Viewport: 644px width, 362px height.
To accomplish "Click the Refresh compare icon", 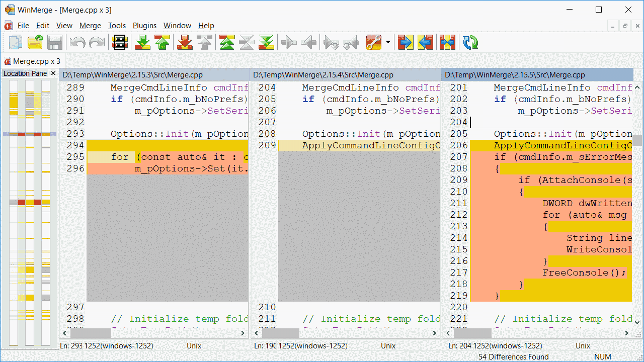I will (469, 42).
